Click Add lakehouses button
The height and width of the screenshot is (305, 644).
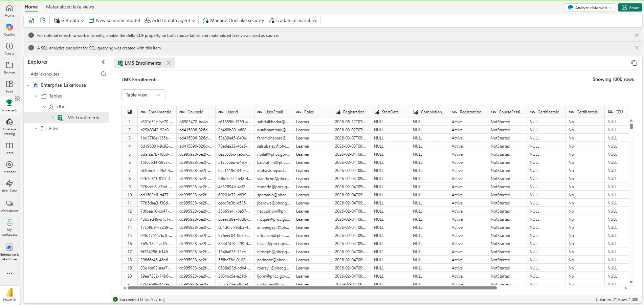(45, 74)
